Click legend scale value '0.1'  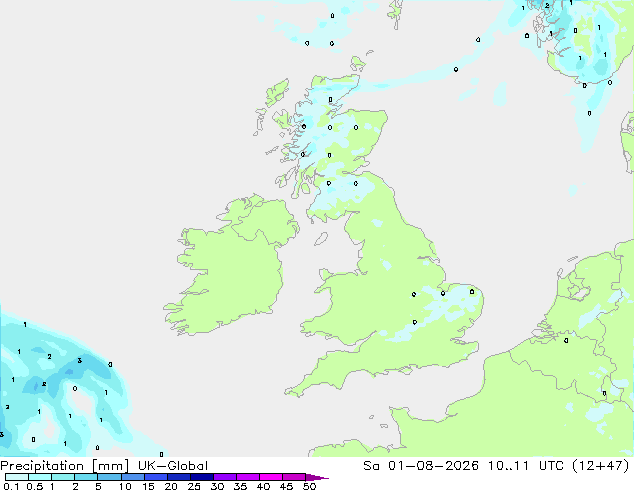click(11, 486)
